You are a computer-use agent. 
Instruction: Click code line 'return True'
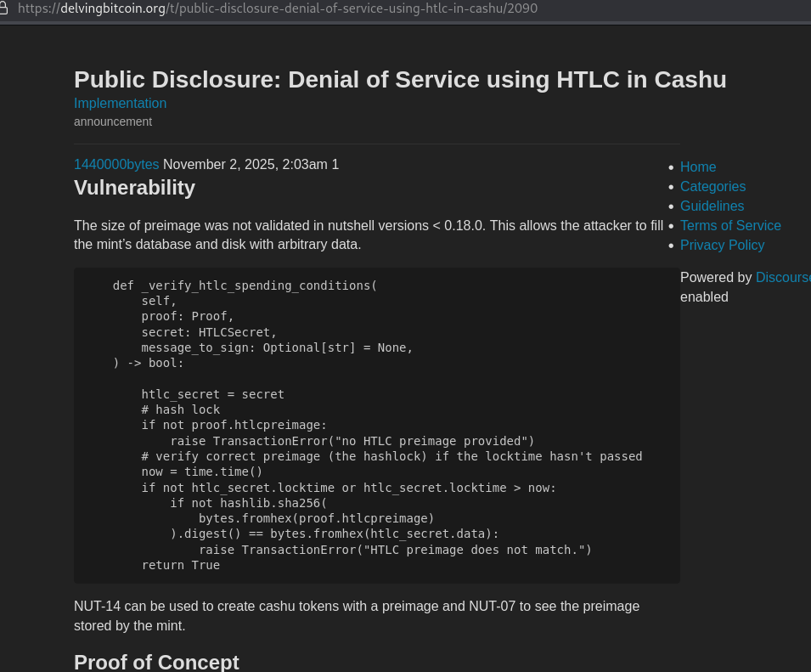[181, 566]
